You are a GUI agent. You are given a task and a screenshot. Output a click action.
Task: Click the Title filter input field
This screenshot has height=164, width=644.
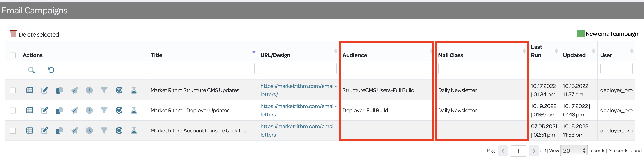(203, 68)
